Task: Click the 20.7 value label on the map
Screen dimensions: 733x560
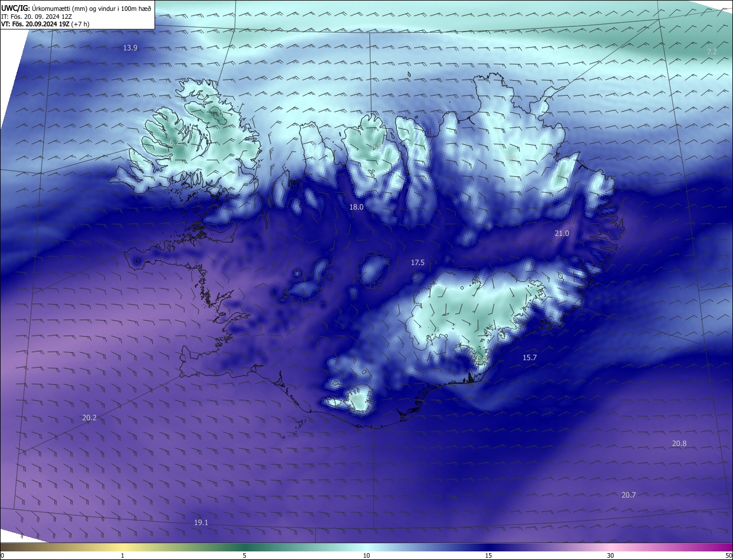Action: (x=628, y=495)
